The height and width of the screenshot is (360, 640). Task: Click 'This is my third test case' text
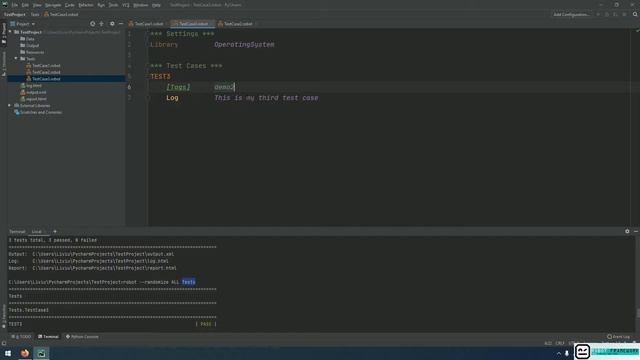pyautogui.click(x=266, y=98)
